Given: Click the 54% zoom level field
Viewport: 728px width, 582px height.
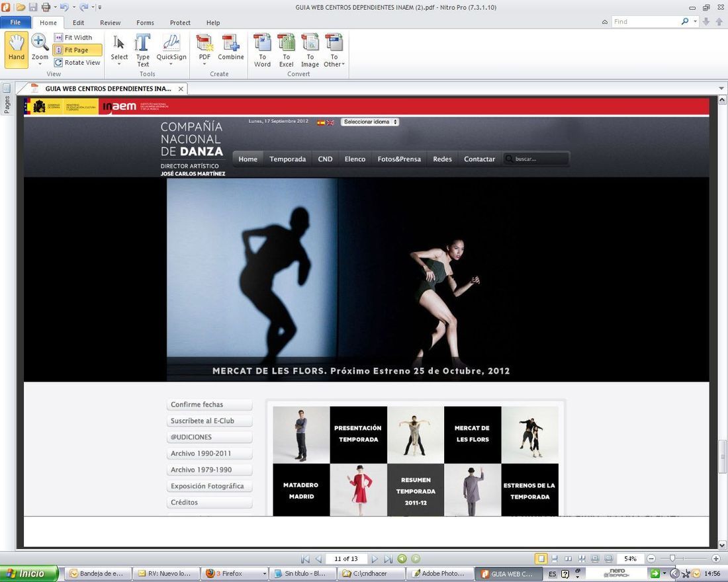Looking at the screenshot, I should click(630, 559).
